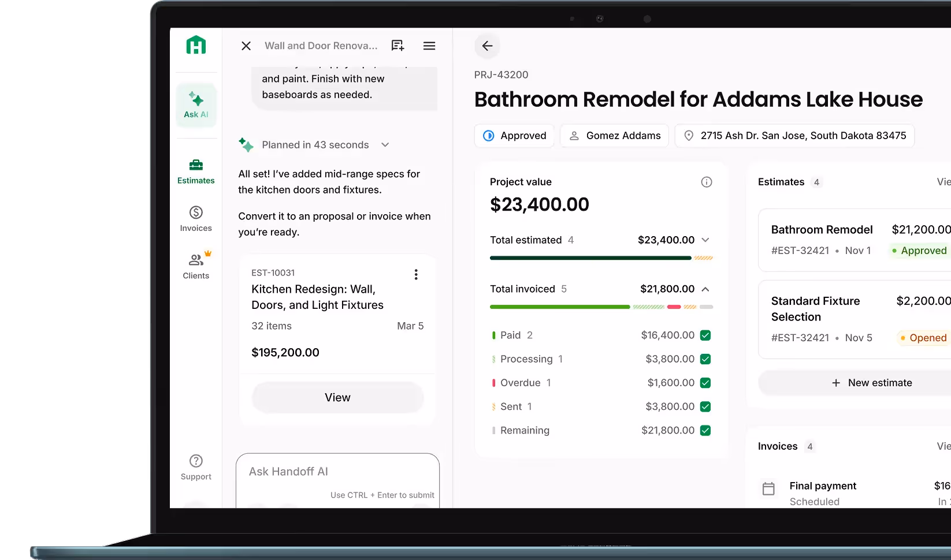951x560 pixels.
Task: Collapse the Total invoiced breakdown
Action: click(x=705, y=289)
